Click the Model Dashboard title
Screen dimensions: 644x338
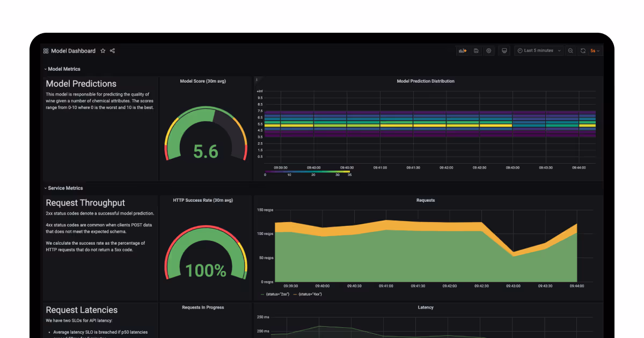[x=73, y=50]
